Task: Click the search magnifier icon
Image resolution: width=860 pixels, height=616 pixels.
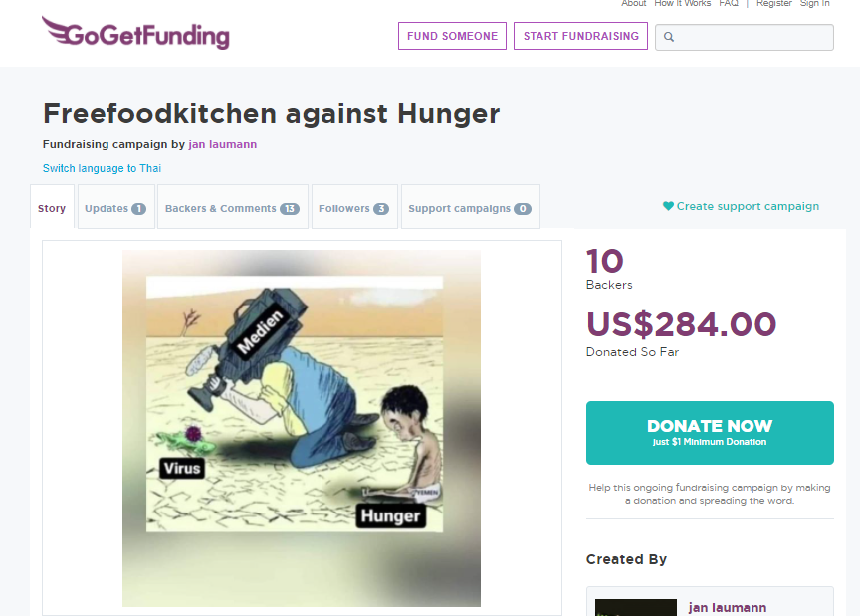Action: click(669, 37)
